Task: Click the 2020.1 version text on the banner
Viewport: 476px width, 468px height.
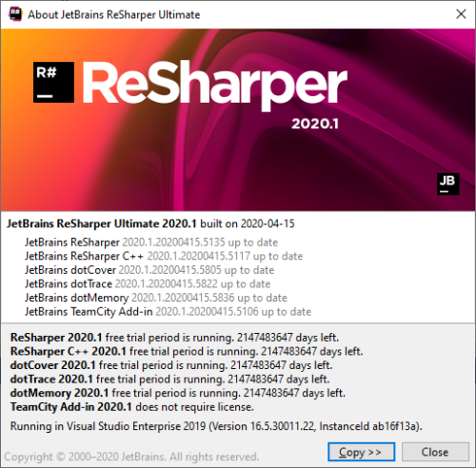Action: [x=315, y=124]
